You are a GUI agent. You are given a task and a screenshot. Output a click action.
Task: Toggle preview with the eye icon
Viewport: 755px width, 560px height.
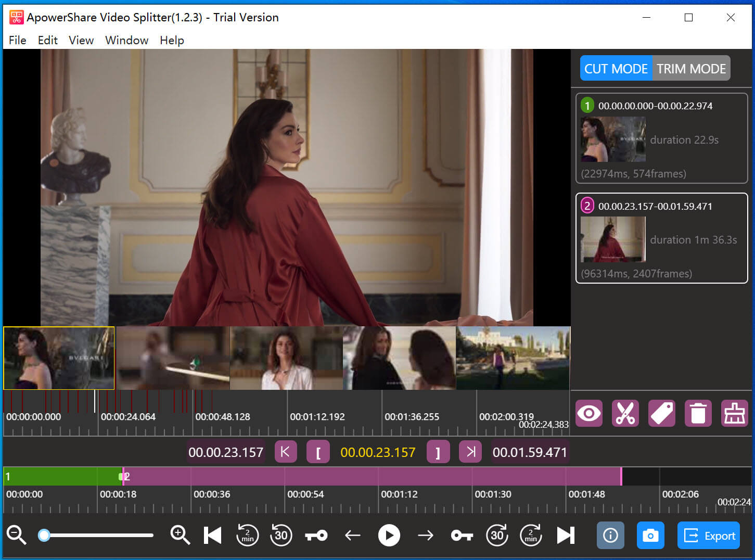click(x=589, y=414)
